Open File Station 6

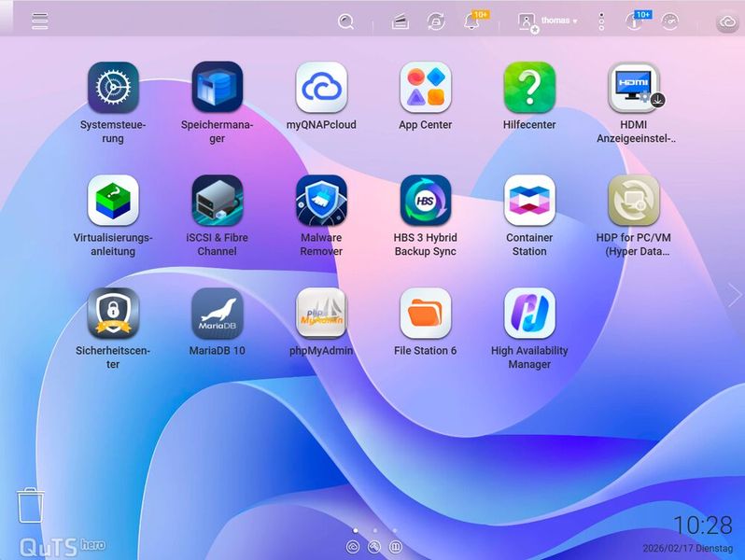[x=425, y=313]
